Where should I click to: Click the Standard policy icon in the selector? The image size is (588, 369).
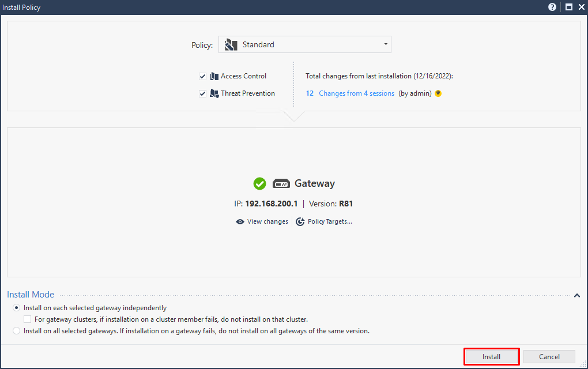230,44
